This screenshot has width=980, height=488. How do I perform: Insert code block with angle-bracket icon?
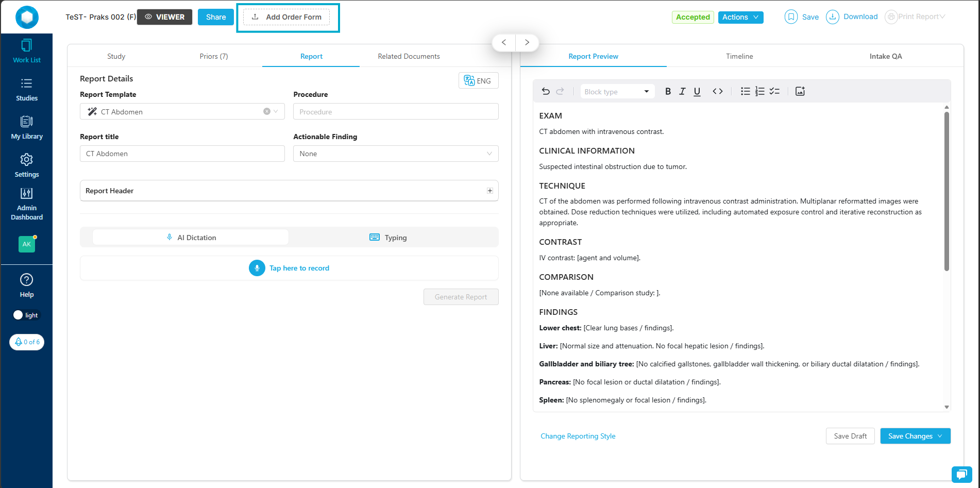pyautogui.click(x=717, y=91)
